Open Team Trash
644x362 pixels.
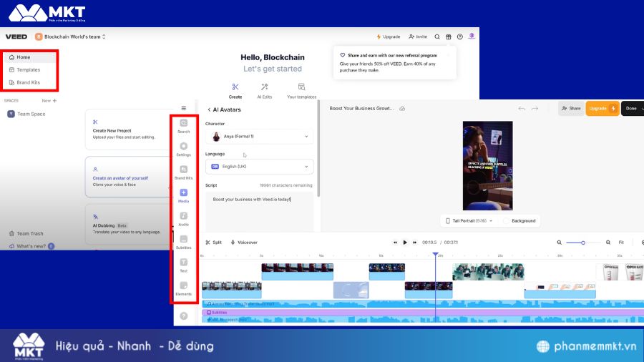[x=26, y=233]
